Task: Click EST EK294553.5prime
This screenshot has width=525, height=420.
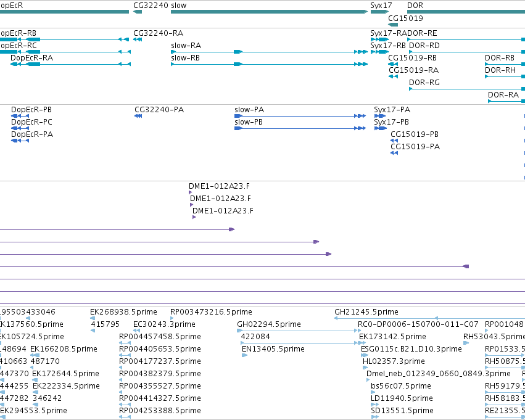Action: (33, 411)
